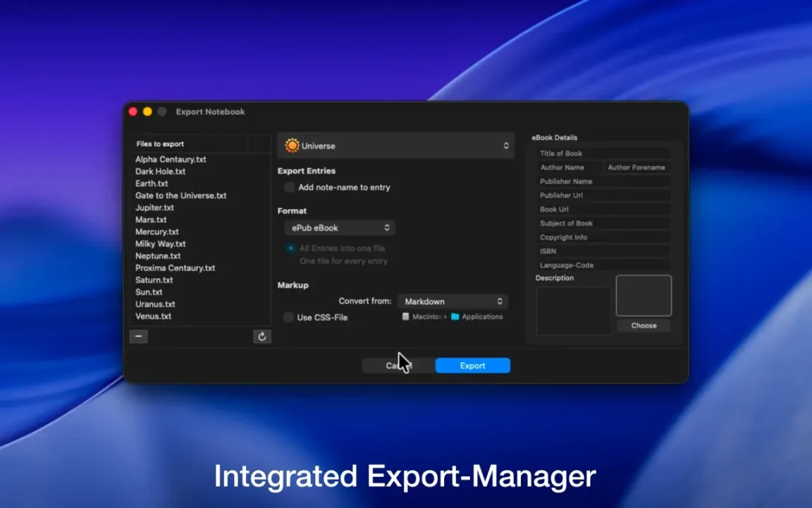
Task: Close the Export Notebook window
Action: 133,111
